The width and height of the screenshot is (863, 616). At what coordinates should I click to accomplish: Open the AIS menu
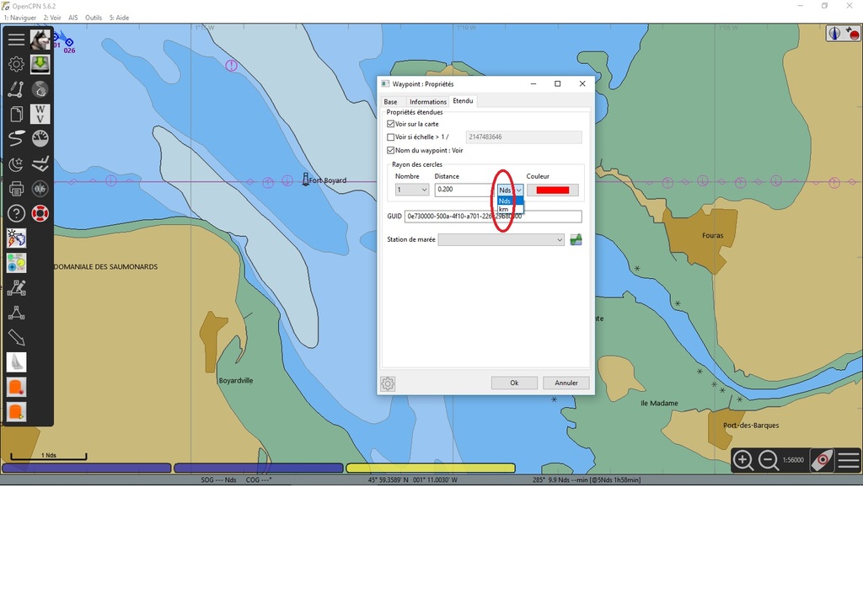click(x=73, y=18)
